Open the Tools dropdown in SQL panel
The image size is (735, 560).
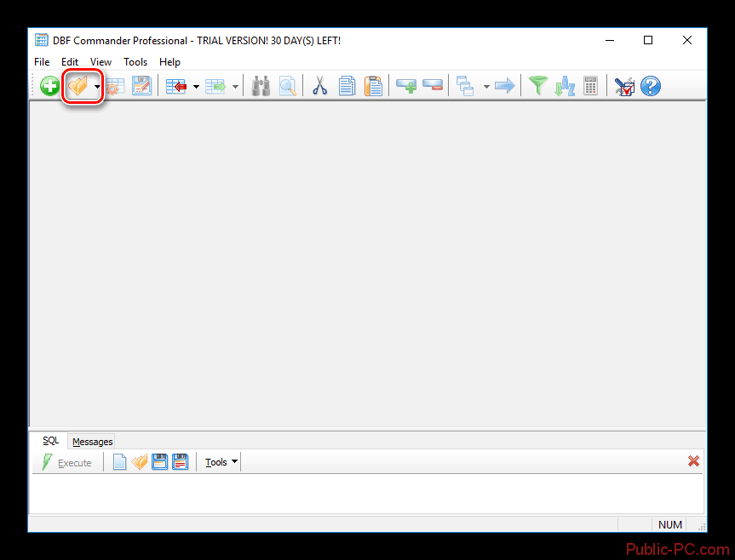[221, 462]
